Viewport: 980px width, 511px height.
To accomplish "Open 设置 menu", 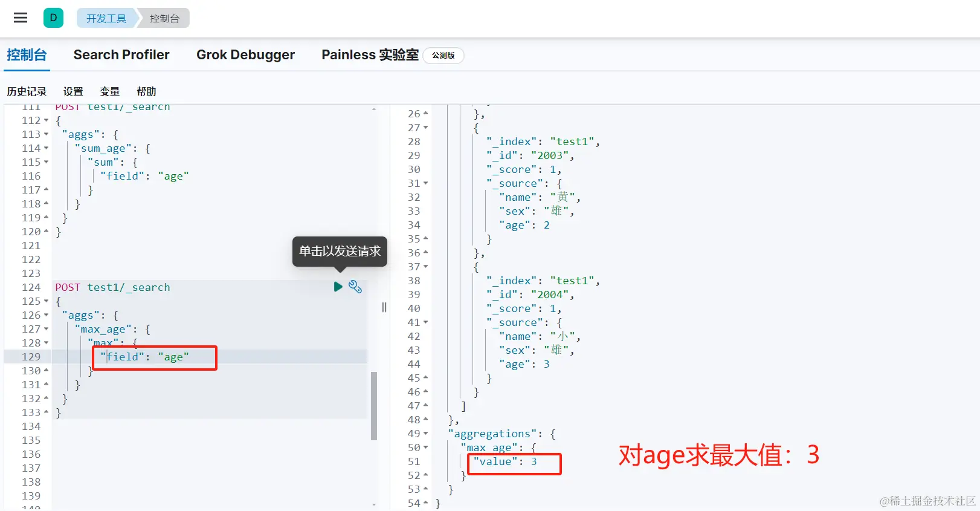I will tap(73, 91).
